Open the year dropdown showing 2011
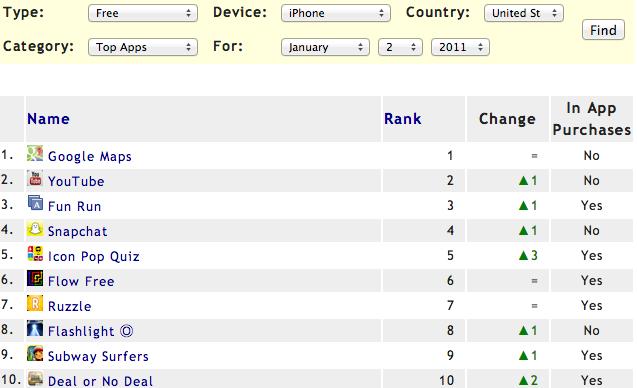Screen dimensions: 637x388 (x=460, y=47)
